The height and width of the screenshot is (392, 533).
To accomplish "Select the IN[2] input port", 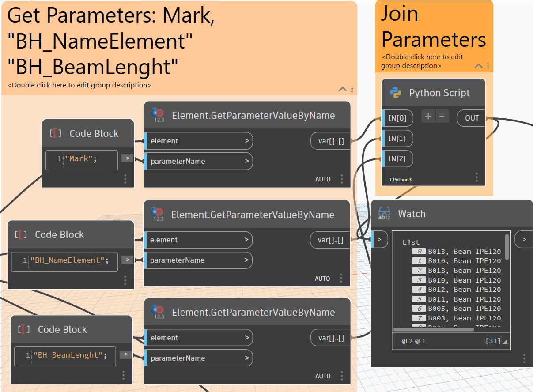I will pyautogui.click(x=397, y=159).
